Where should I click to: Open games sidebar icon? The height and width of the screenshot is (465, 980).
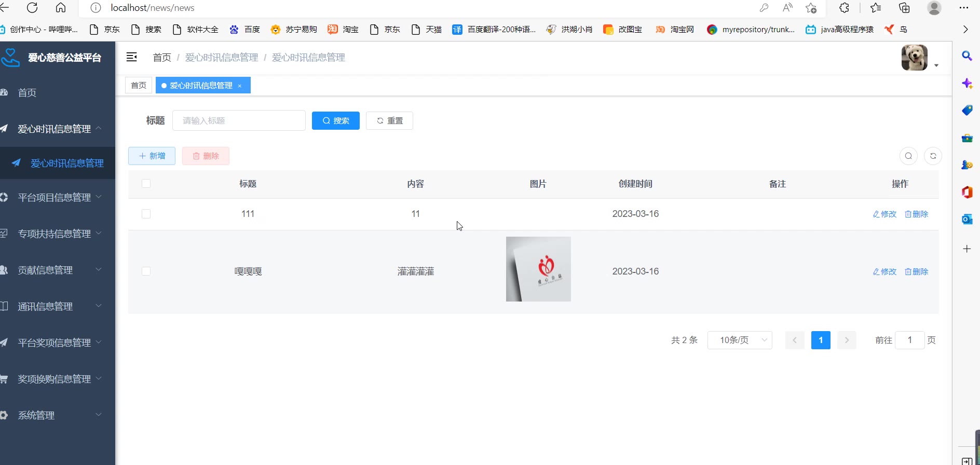point(967,165)
